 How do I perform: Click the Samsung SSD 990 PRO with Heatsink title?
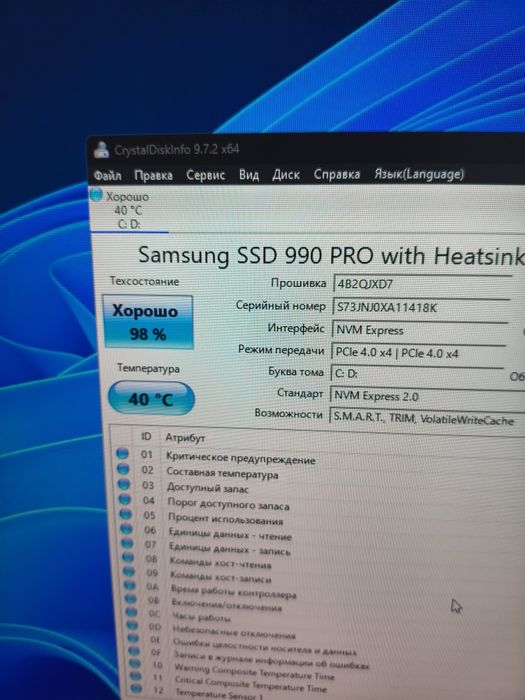click(x=331, y=256)
